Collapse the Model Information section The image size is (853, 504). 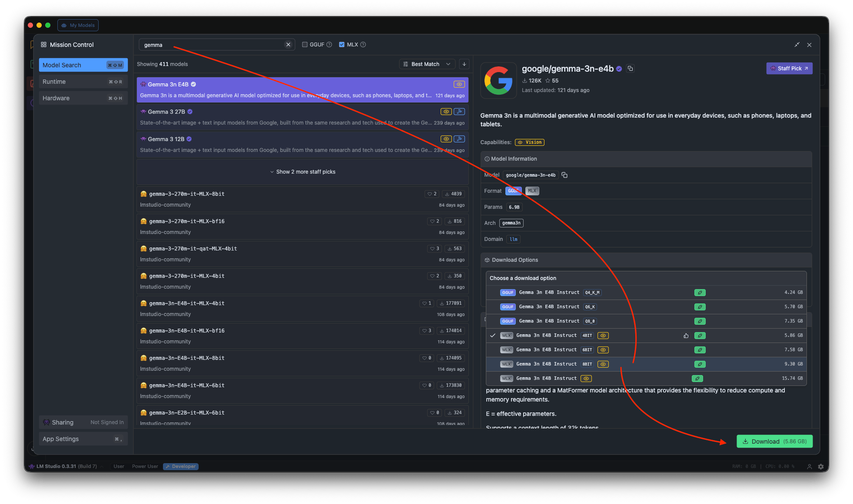(646, 159)
